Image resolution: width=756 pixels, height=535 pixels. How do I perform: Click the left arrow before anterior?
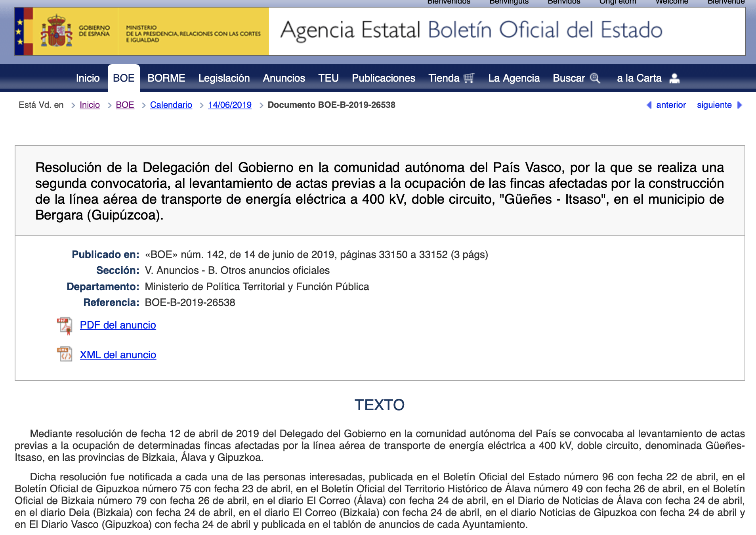click(x=649, y=105)
